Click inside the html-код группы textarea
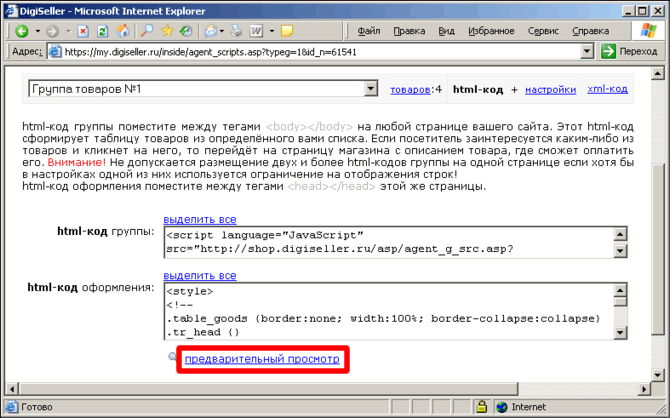Screen dimensions: 670x418 [389, 242]
